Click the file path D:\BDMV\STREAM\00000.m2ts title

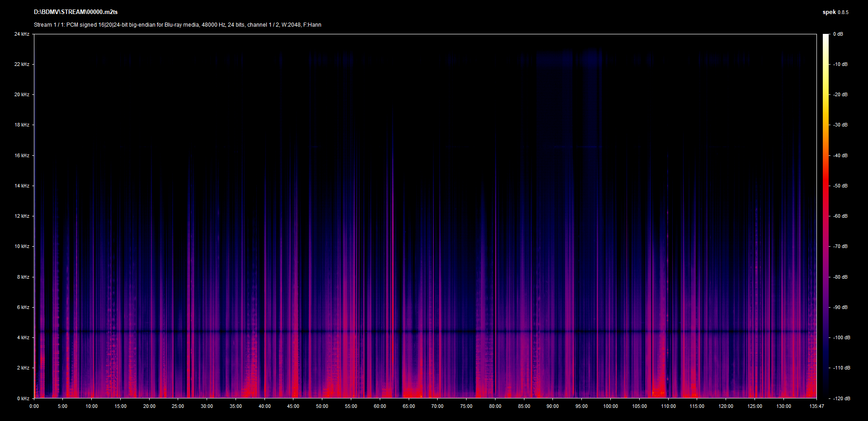pos(75,12)
